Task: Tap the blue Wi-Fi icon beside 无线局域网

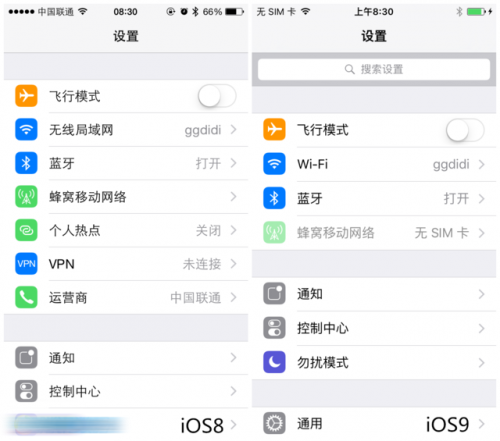Action: 26,129
